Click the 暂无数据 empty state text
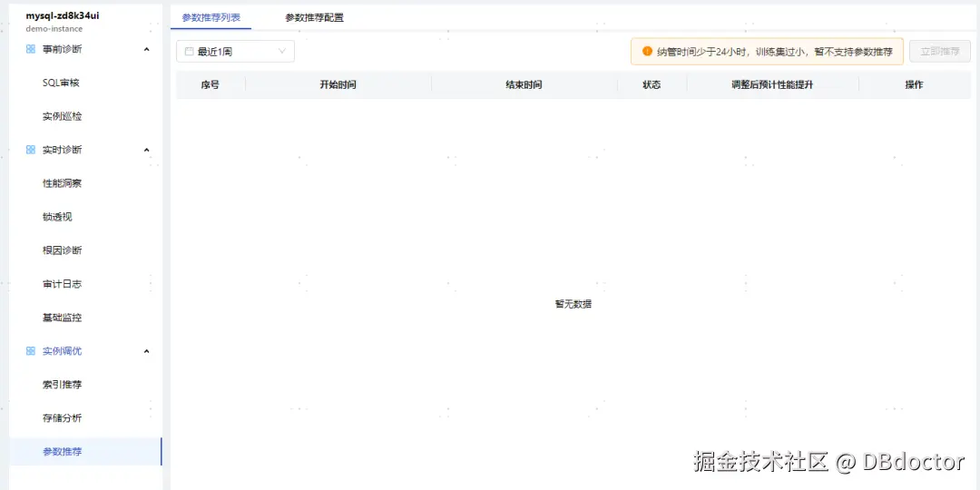Screen dimensions: 980x490 (x=573, y=304)
